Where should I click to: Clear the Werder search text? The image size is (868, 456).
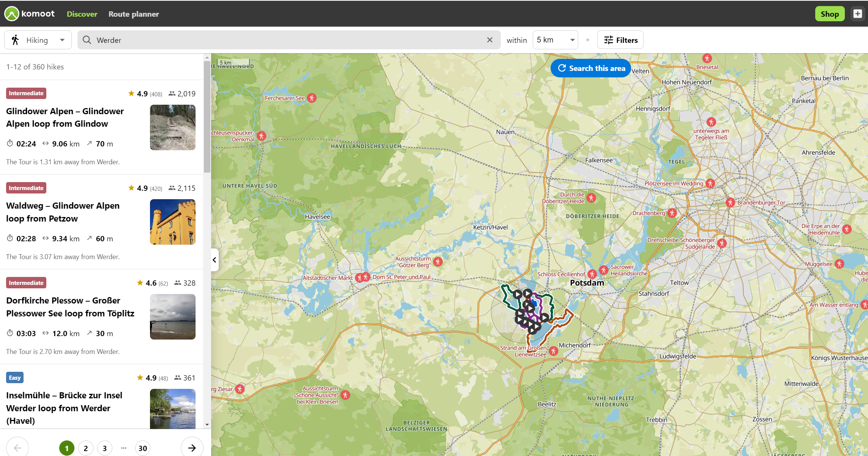pyautogui.click(x=489, y=40)
